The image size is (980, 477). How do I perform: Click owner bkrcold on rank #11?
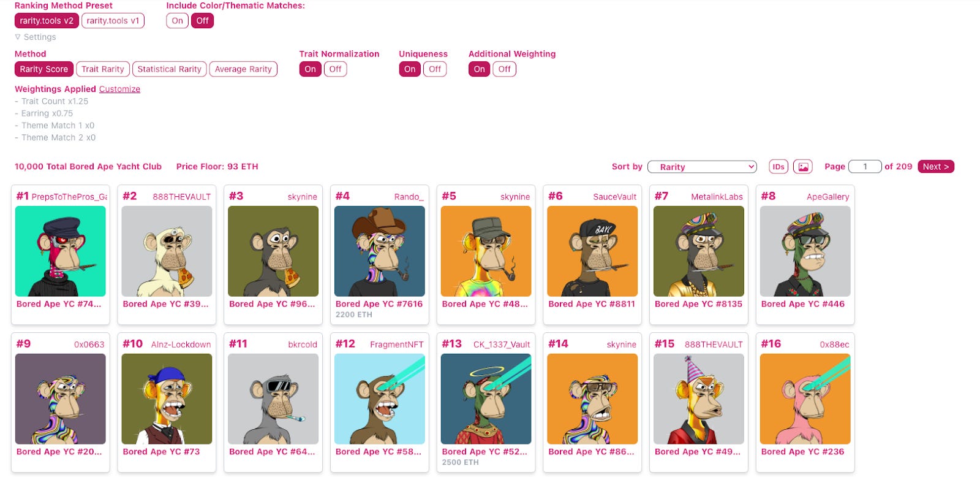303,345
